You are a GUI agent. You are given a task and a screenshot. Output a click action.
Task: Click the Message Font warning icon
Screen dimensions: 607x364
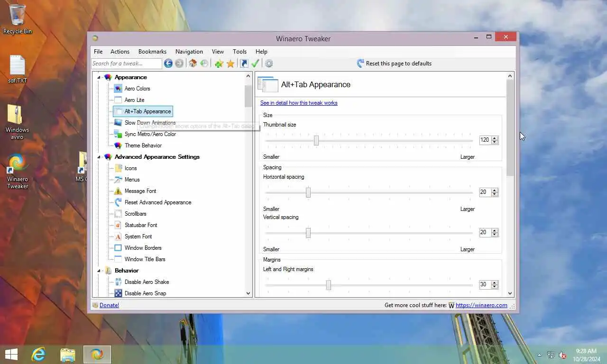tap(118, 191)
